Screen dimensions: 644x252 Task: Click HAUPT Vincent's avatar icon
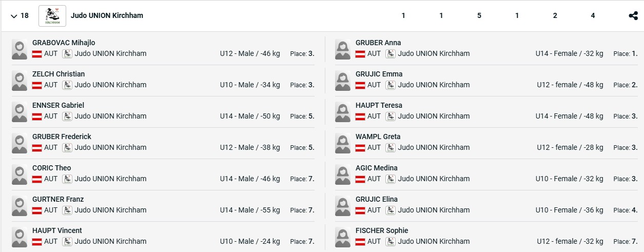click(19, 237)
